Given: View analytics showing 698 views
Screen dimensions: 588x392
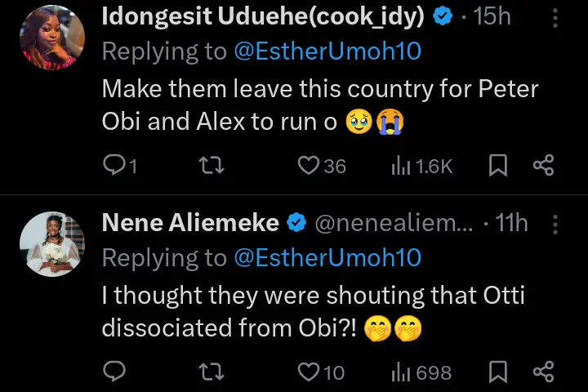Looking at the screenshot, I should click(x=400, y=372).
